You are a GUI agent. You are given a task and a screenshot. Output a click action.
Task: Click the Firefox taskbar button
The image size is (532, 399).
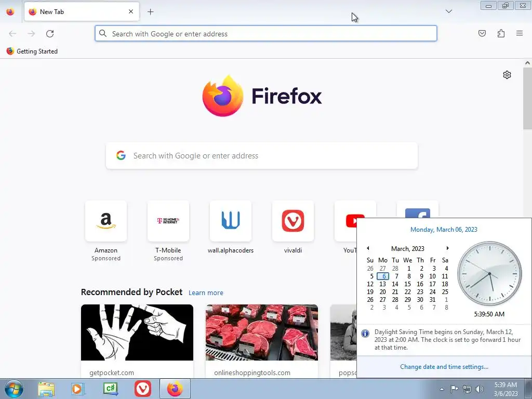(175, 389)
